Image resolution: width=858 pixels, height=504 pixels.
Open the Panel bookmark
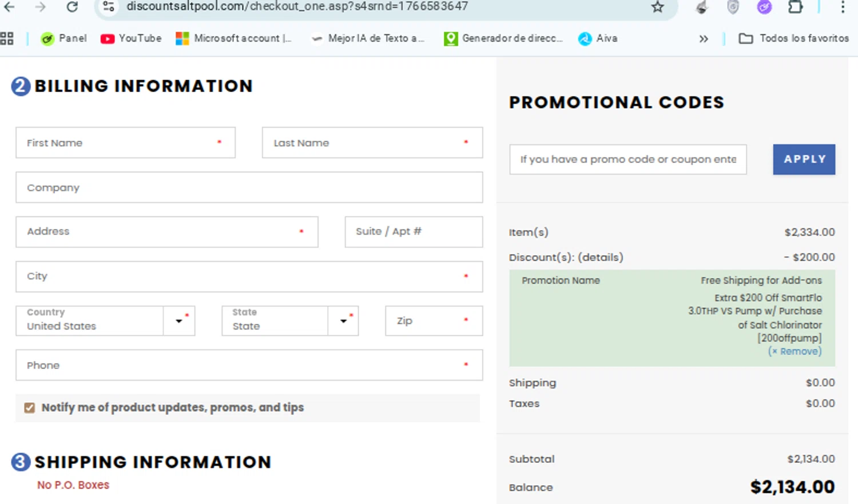[x=63, y=38]
